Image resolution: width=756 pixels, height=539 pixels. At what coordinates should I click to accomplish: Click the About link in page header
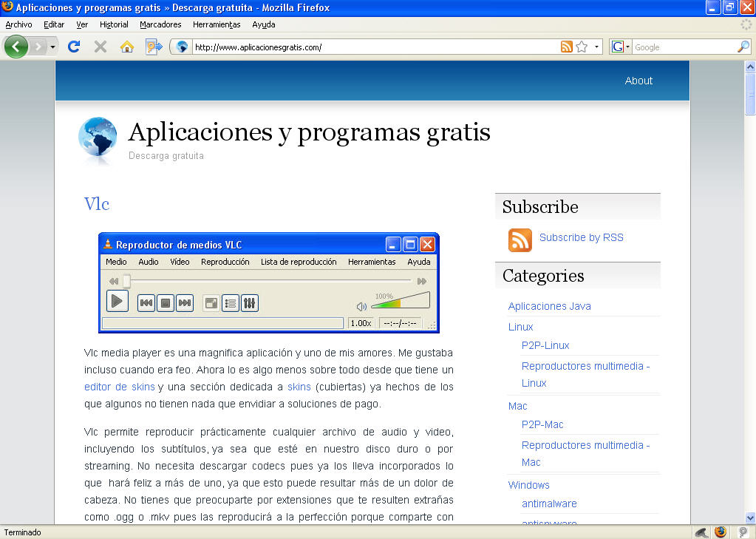click(x=638, y=81)
